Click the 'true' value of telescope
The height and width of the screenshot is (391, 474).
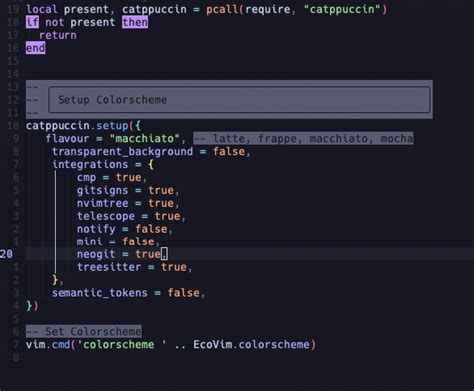pos(167,216)
